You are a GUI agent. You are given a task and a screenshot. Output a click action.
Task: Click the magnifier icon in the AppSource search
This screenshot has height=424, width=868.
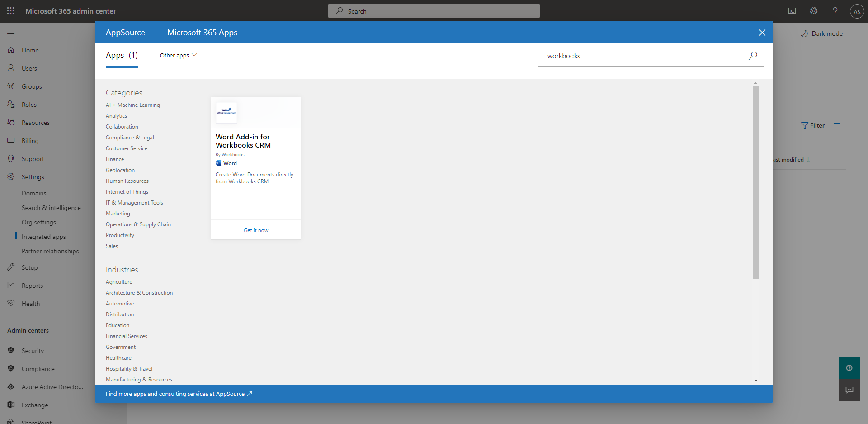[x=753, y=56]
